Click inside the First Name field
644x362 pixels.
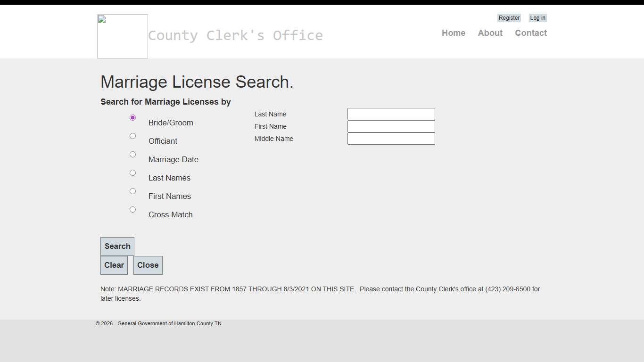coord(391,126)
